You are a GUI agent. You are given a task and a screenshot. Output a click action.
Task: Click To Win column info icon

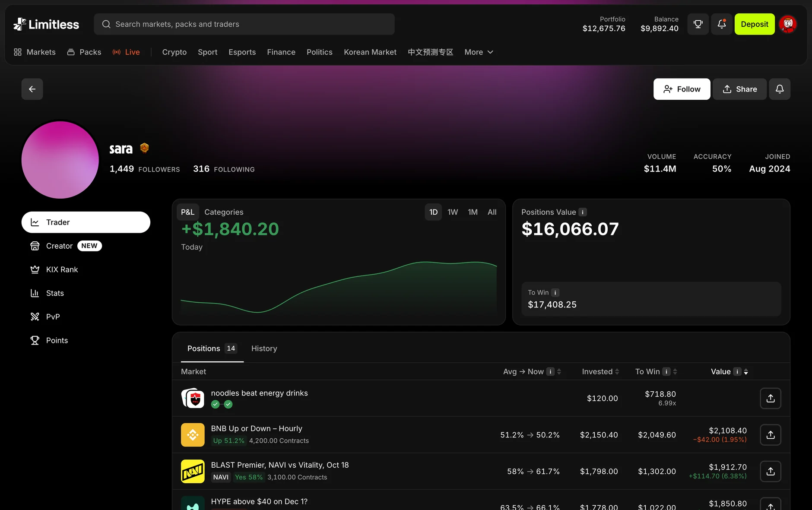(x=666, y=371)
